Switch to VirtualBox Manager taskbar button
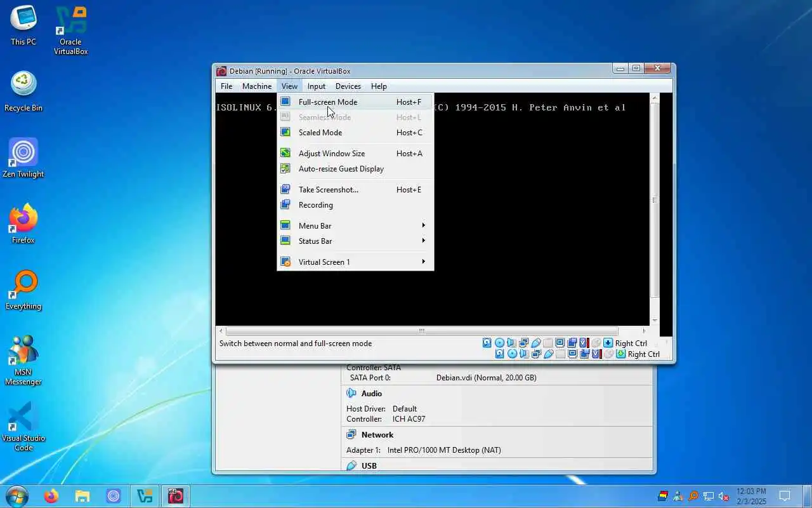 click(x=145, y=496)
